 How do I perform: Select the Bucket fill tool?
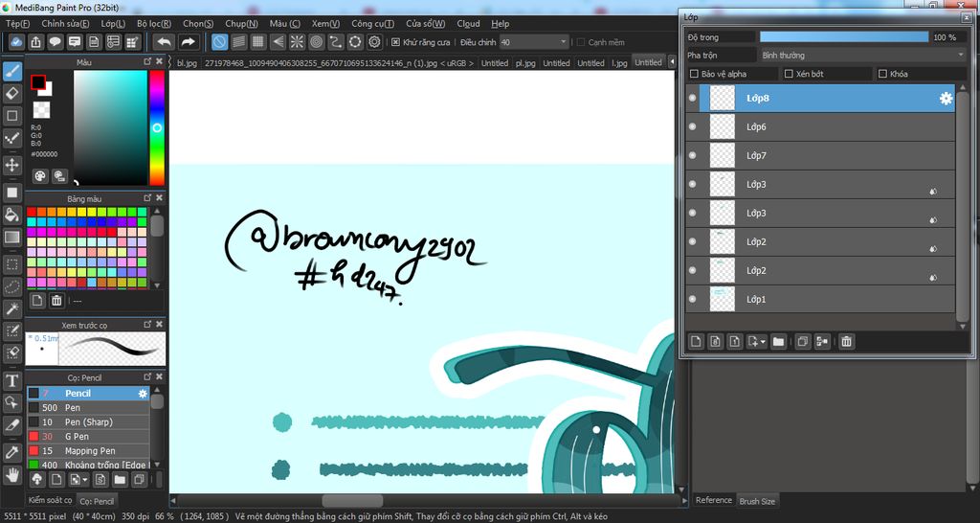pyautogui.click(x=11, y=215)
